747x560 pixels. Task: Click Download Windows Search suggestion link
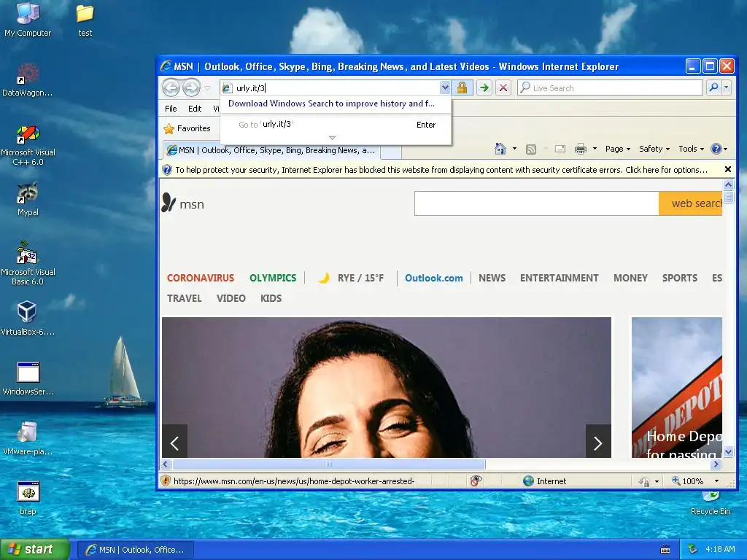coord(331,104)
